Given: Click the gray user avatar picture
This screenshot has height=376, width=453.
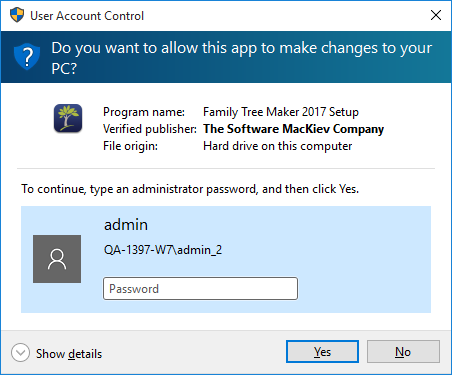Looking at the screenshot, I should [x=57, y=259].
